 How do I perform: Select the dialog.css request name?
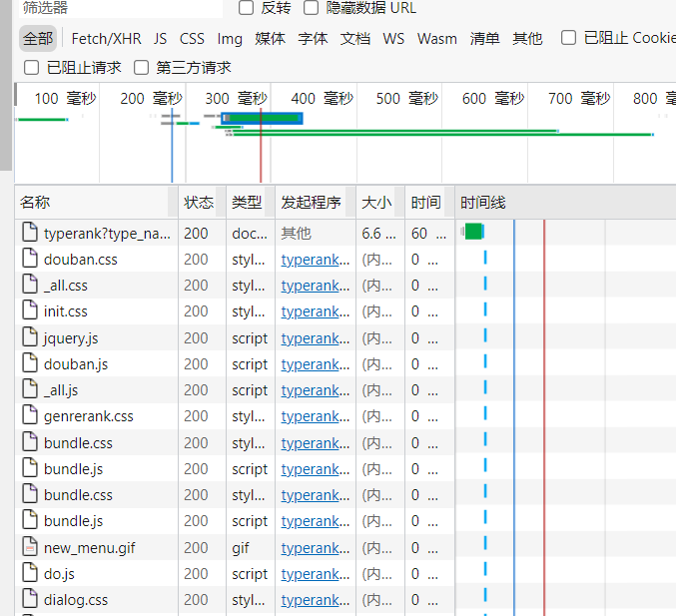click(x=76, y=600)
